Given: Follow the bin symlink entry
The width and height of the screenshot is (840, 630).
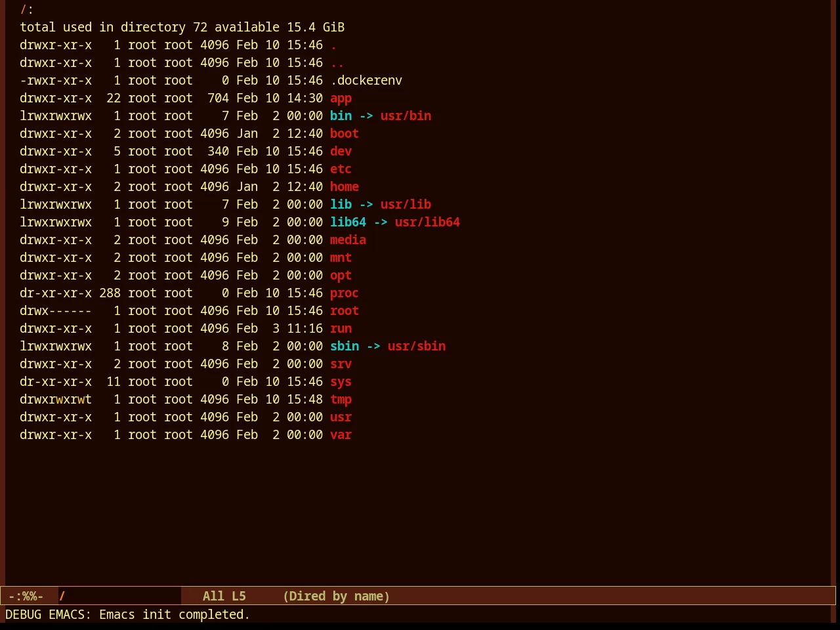Looking at the screenshot, I should 341,116.
